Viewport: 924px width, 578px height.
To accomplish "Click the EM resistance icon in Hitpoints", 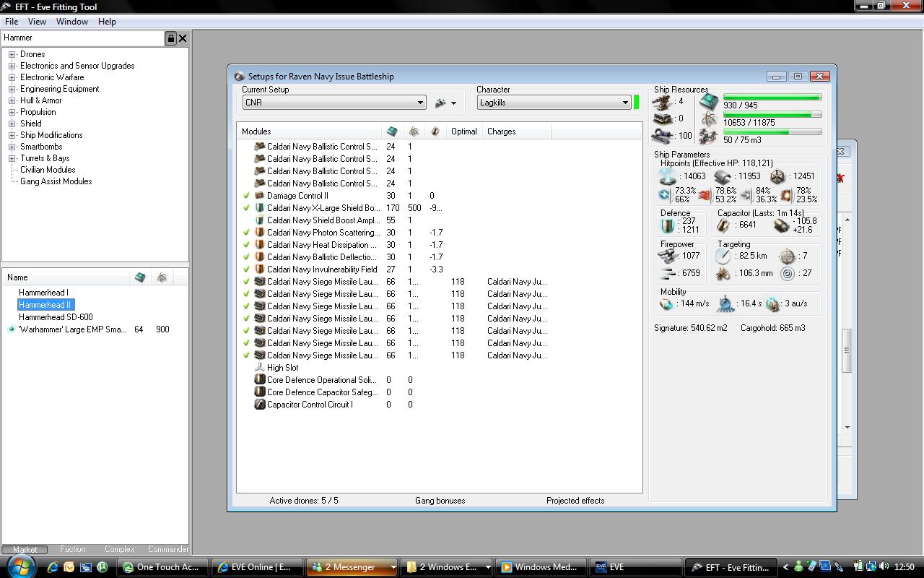I will pos(664,195).
